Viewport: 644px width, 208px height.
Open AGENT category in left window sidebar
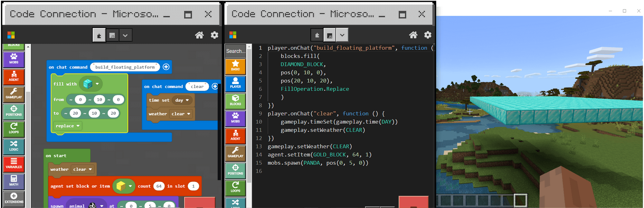(14, 76)
